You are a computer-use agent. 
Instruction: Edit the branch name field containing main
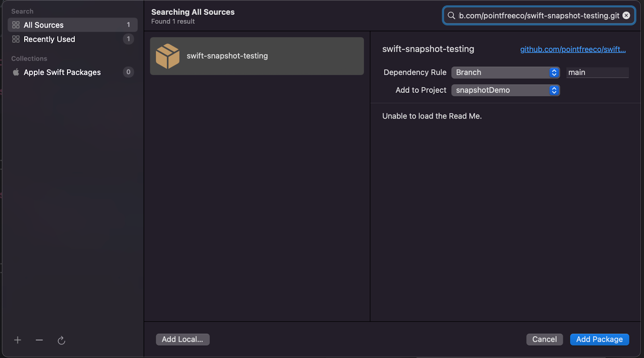click(597, 72)
